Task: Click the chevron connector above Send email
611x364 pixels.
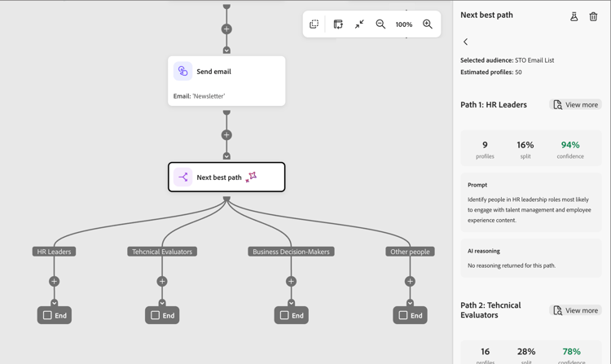Action: 226,50
